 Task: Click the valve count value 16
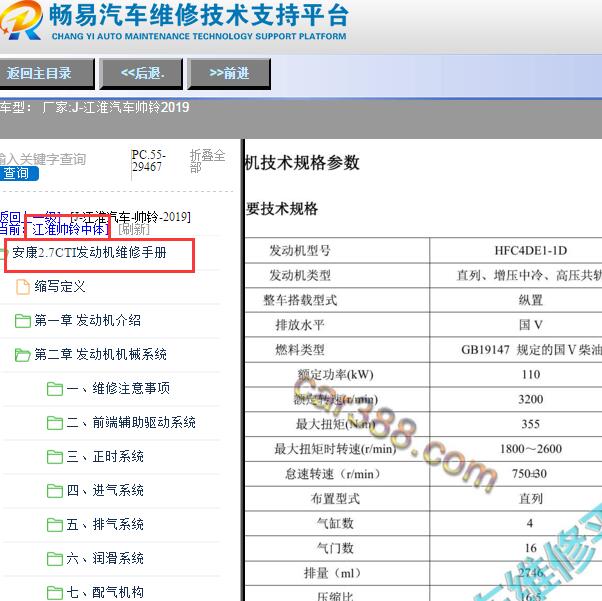pos(531,548)
